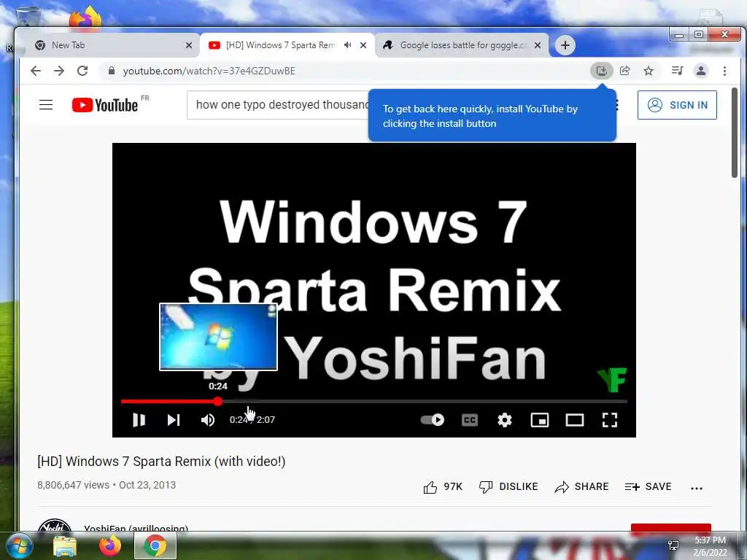
Task: Select the Windows 7 Sparta Remix tab
Action: [x=280, y=45]
